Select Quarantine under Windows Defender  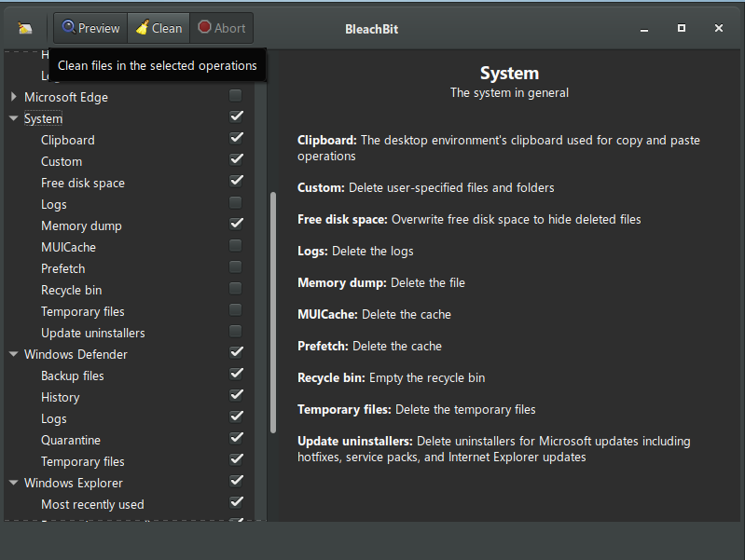pos(71,440)
